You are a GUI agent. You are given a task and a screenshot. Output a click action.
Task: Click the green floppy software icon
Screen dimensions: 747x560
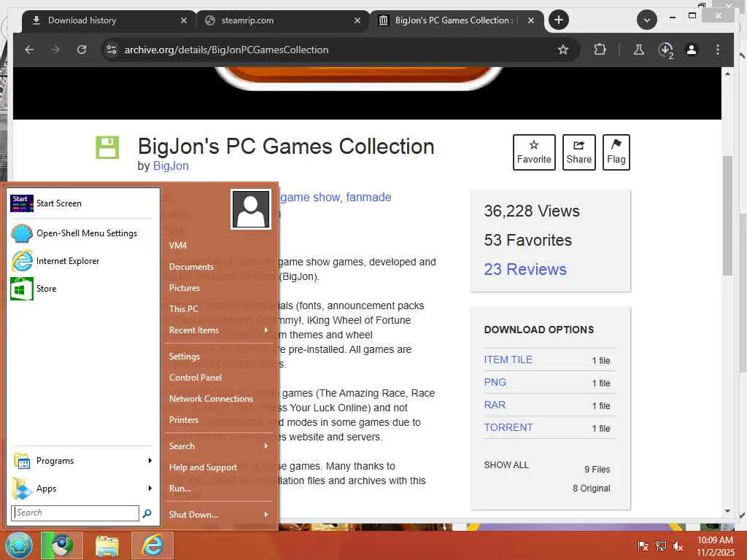(107, 147)
